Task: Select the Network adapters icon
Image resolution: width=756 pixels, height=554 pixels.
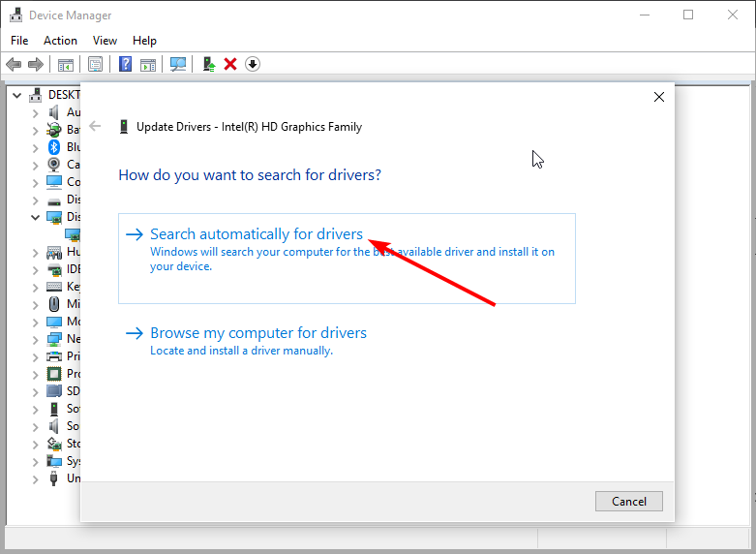Action: [x=54, y=339]
